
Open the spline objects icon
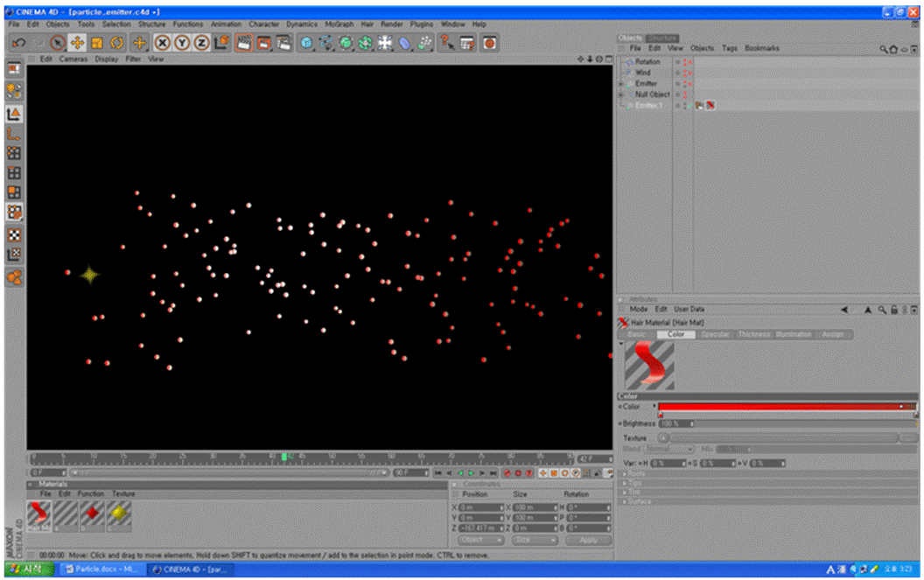(325, 43)
